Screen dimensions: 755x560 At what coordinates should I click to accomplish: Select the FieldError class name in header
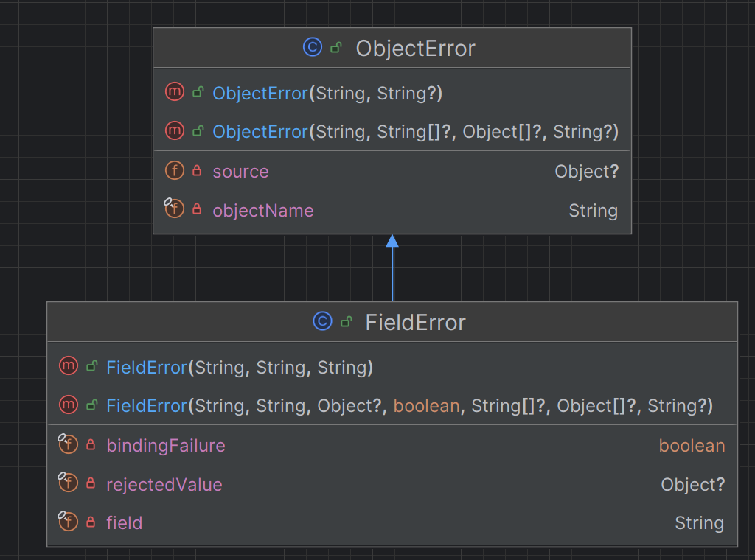pyautogui.click(x=415, y=323)
